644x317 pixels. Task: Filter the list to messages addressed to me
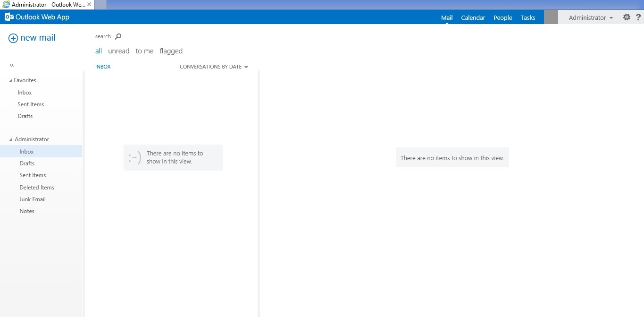pyautogui.click(x=144, y=51)
